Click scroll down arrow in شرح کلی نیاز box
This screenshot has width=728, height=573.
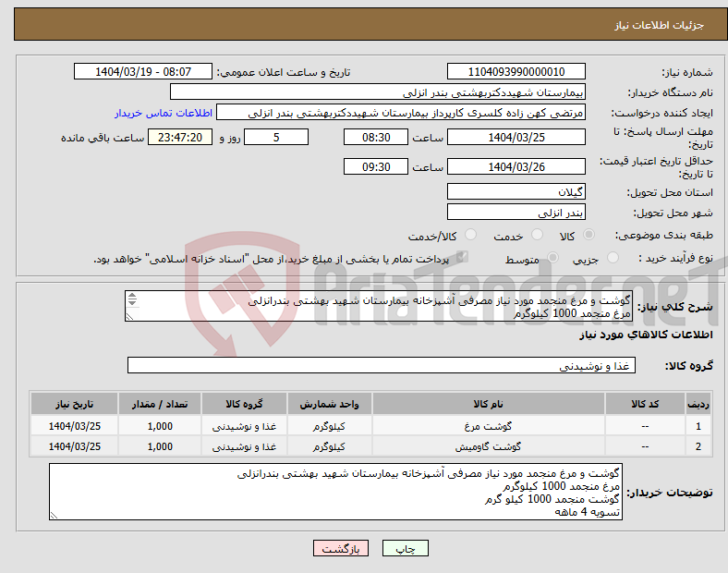[x=132, y=303]
